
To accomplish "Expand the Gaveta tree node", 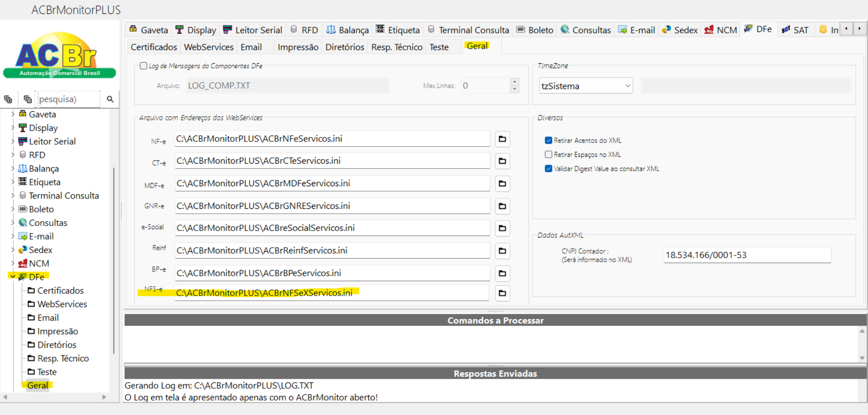I will coord(13,114).
